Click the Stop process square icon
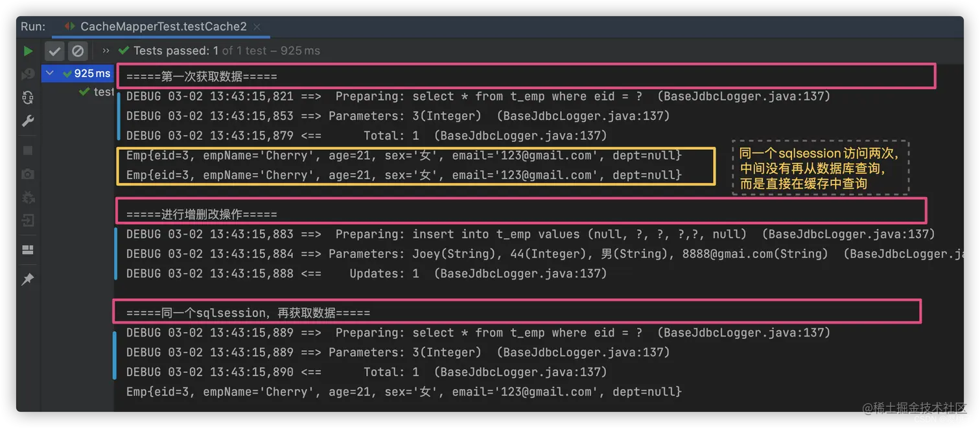 tap(28, 150)
